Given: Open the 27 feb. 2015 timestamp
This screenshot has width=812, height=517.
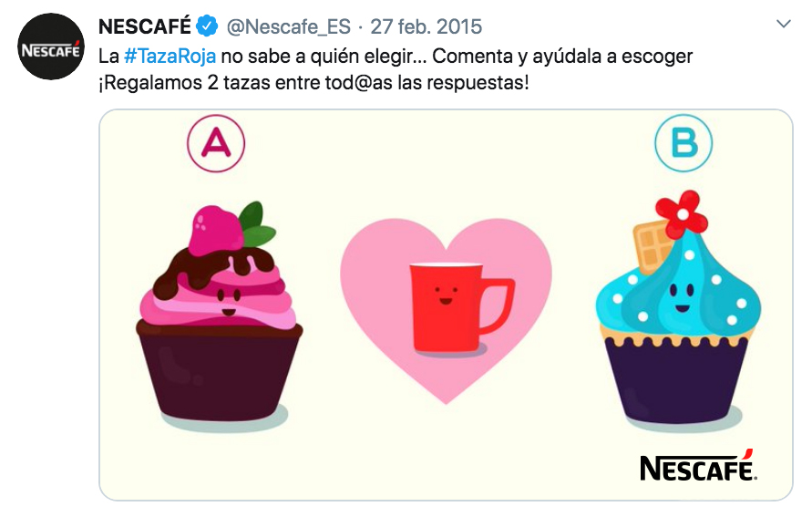Looking at the screenshot, I should tap(426, 27).
